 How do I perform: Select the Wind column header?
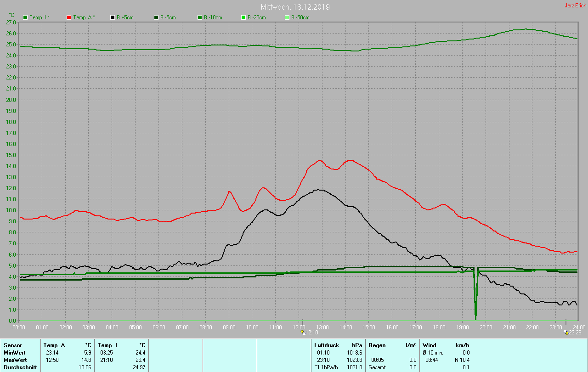pyautogui.click(x=429, y=345)
